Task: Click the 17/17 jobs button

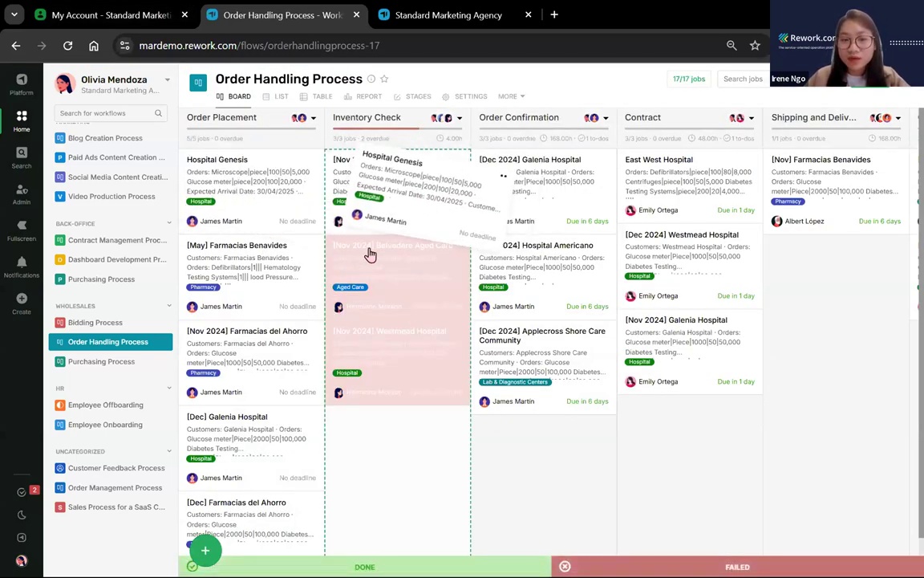Action: [689, 79]
